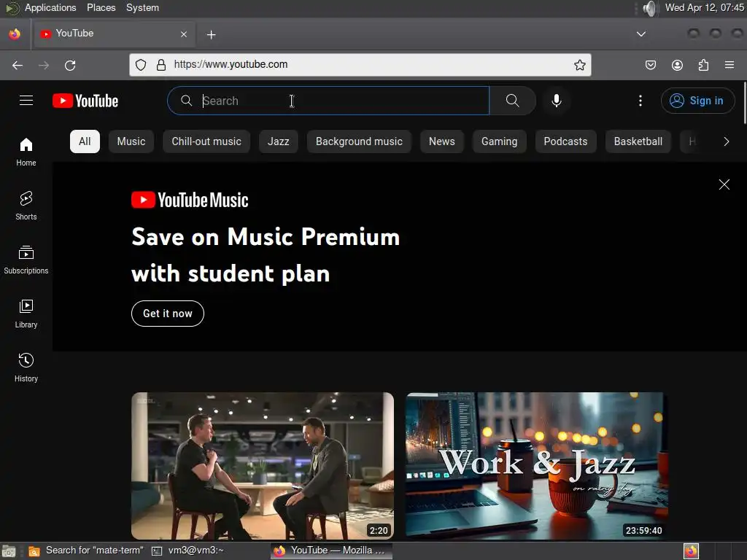Open Shorts in sidebar
The height and width of the screenshot is (560, 747).
click(x=26, y=206)
